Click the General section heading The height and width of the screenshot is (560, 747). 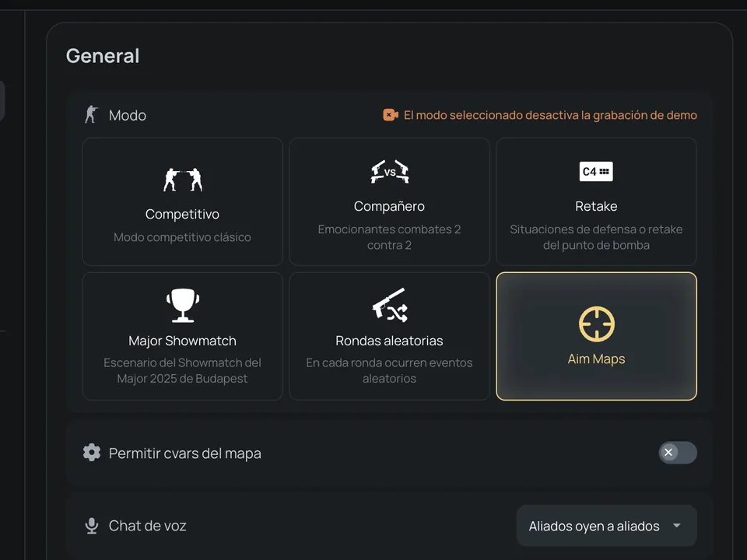[x=103, y=56]
